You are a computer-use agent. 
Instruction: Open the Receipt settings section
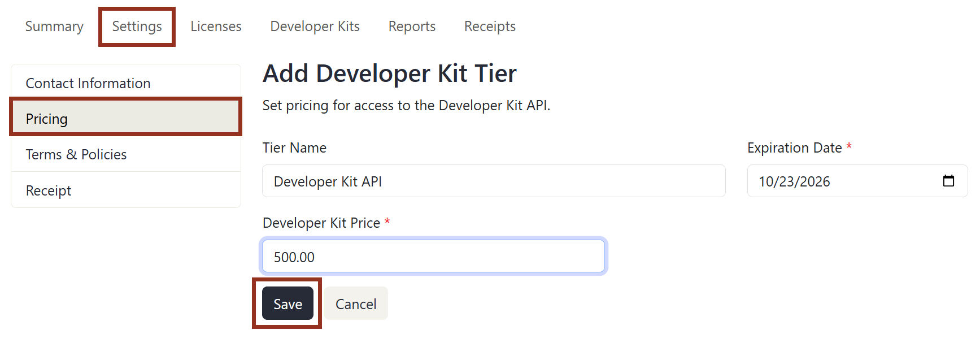(48, 190)
